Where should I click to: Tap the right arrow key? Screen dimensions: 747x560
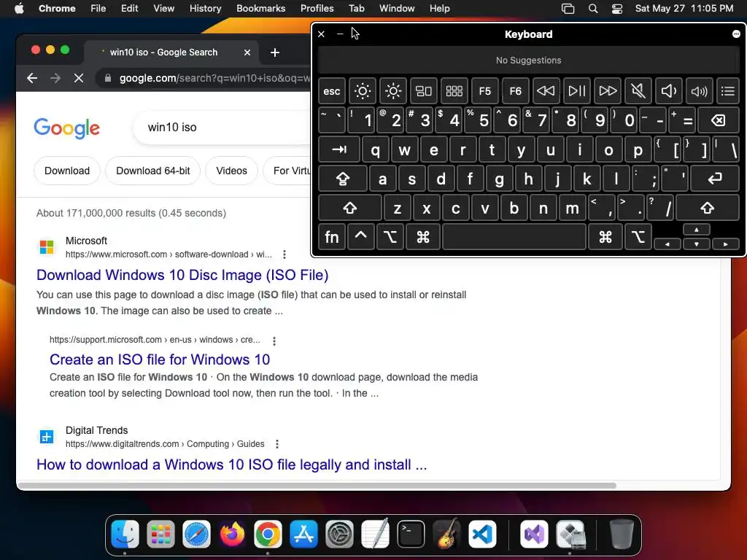(x=726, y=244)
